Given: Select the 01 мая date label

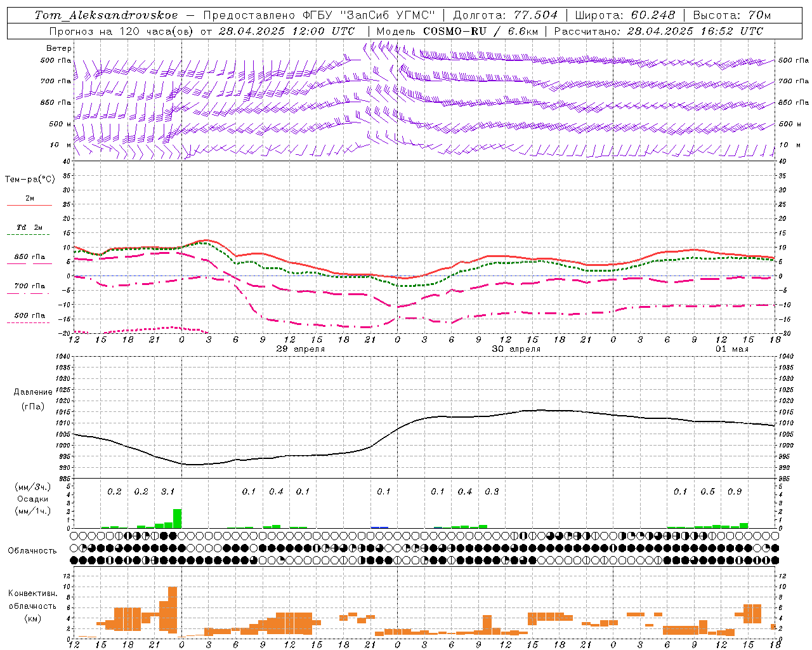Looking at the screenshot, I should point(732,349).
